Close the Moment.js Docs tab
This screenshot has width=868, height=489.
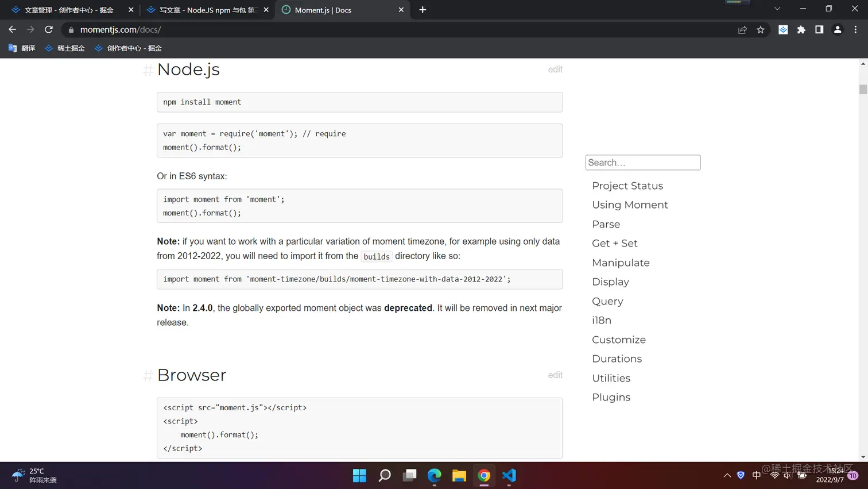[x=401, y=10]
